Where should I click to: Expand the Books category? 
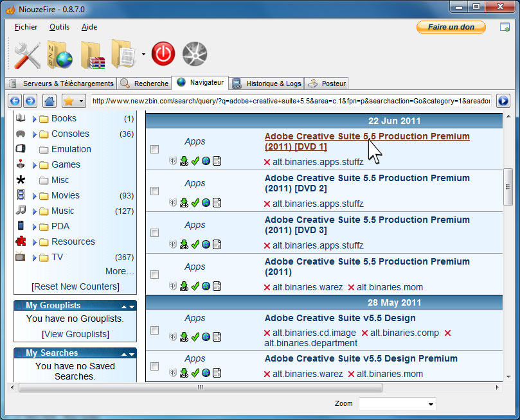[x=34, y=119]
